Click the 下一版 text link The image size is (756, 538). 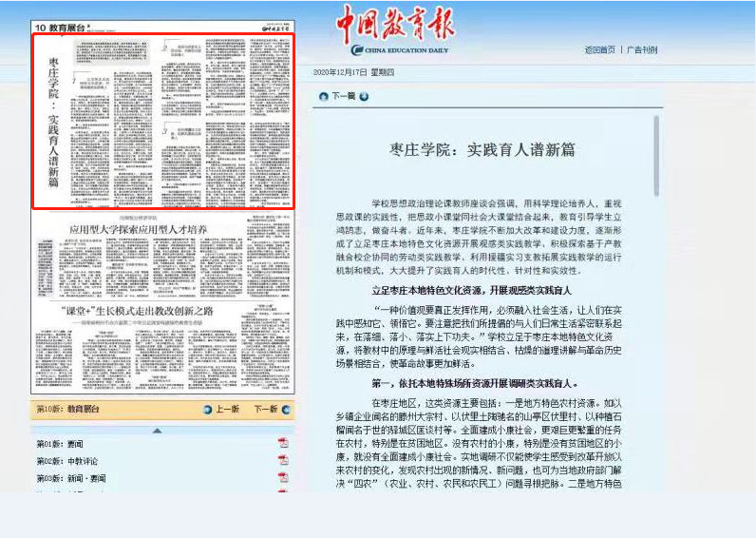(265, 410)
